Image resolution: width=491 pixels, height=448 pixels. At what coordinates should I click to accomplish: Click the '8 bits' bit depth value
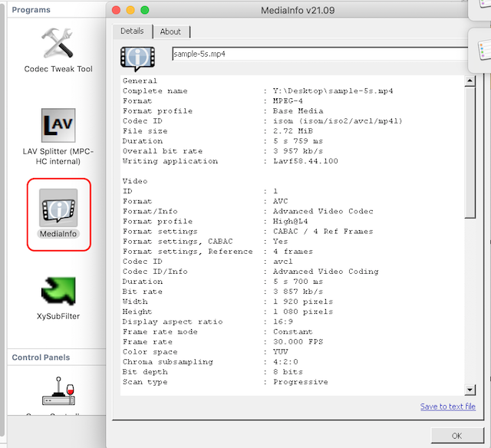point(288,371)
